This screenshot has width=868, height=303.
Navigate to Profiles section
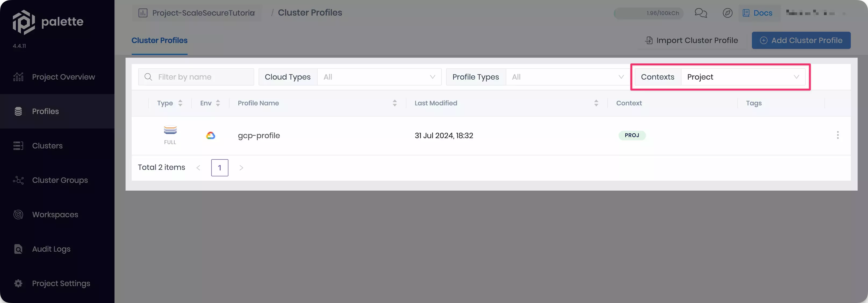coord(45,111)
